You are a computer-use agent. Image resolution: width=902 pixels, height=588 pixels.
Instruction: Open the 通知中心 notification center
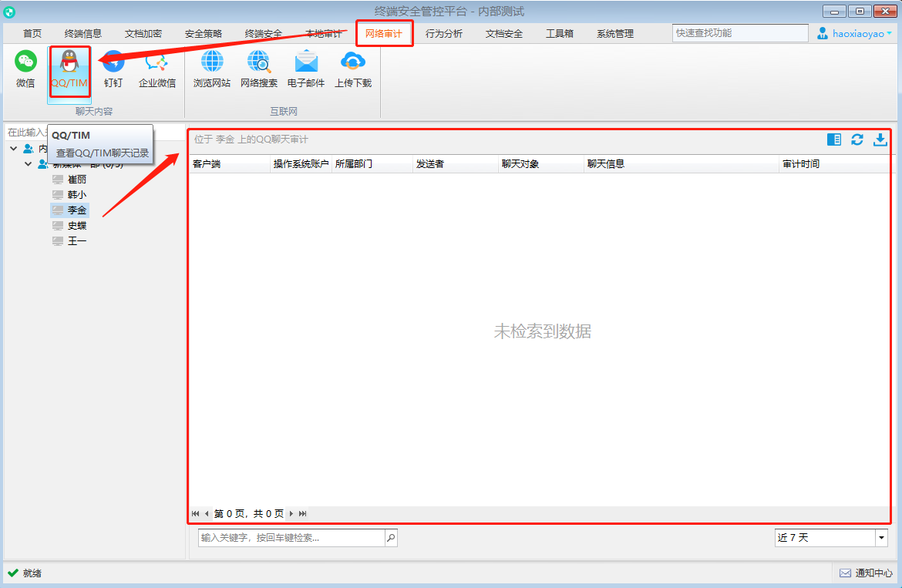(867, 573)
